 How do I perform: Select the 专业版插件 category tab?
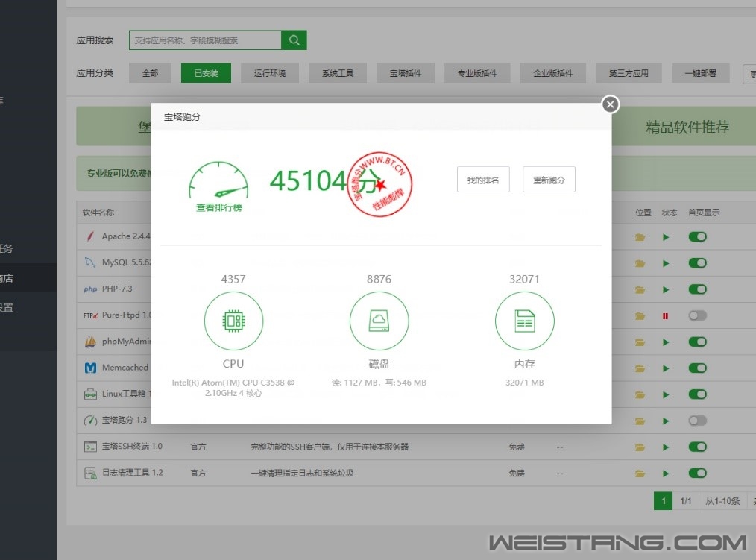coord(477,73)
